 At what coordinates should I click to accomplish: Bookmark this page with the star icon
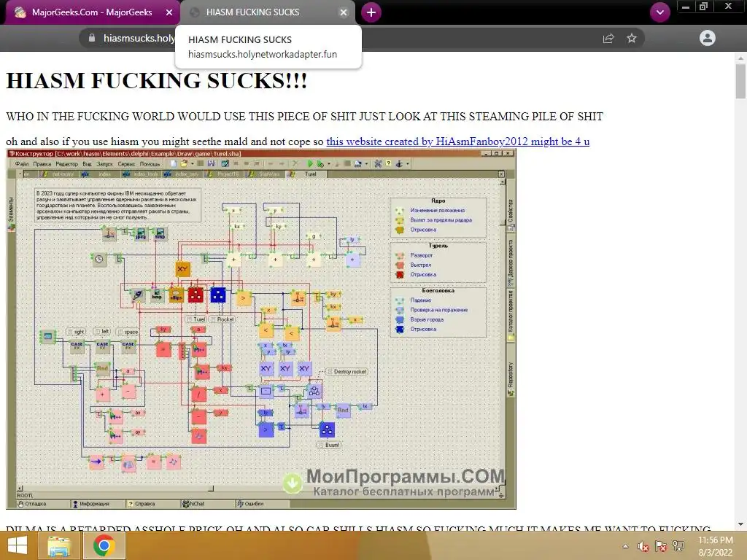coord(632,38)
